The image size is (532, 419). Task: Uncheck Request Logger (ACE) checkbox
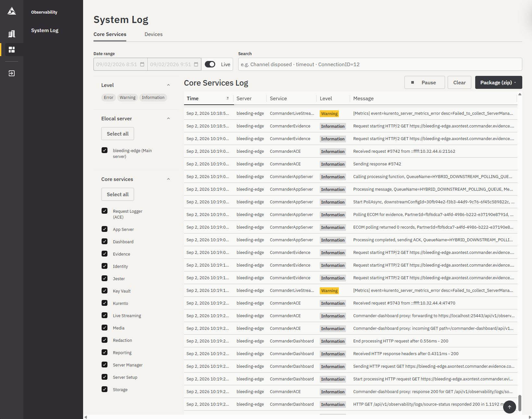(x=105, y=211)
